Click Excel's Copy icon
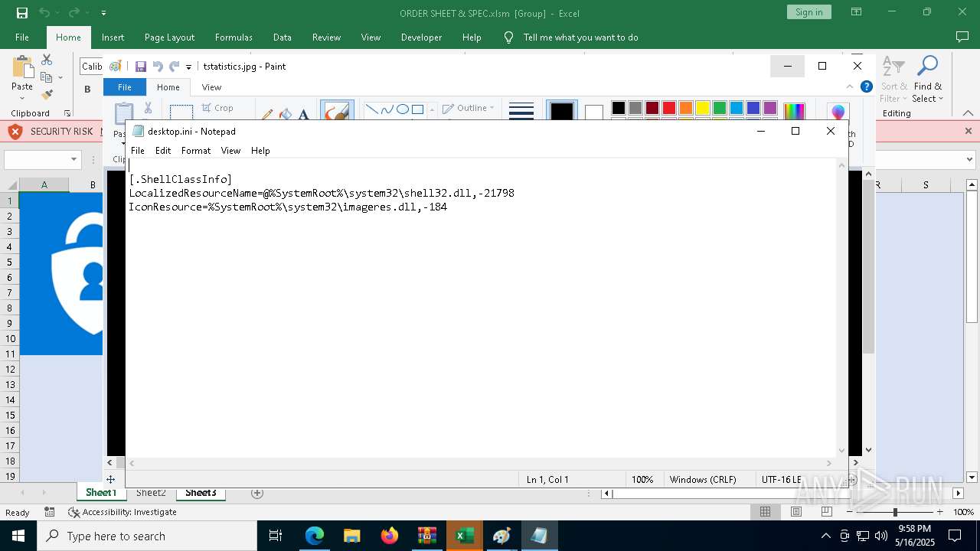The image size is (980, 551). pos(47,77)
